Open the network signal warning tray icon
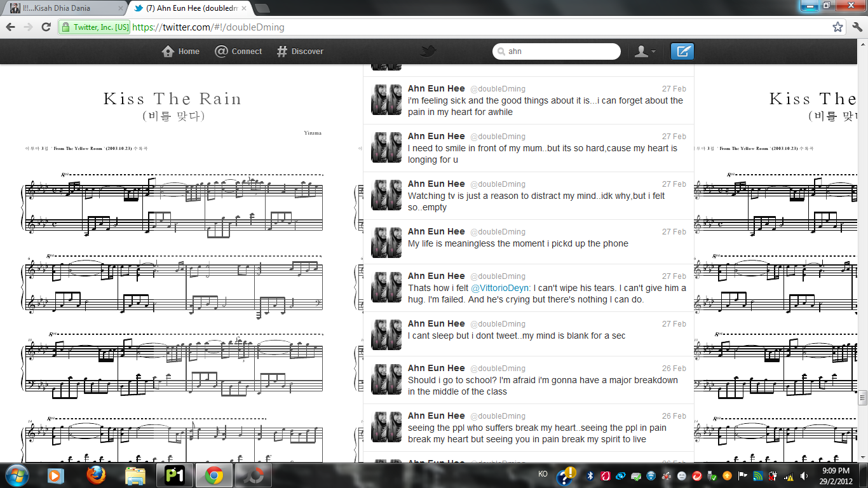Viewport: 868px width, 488px height. tap(789, 475)
